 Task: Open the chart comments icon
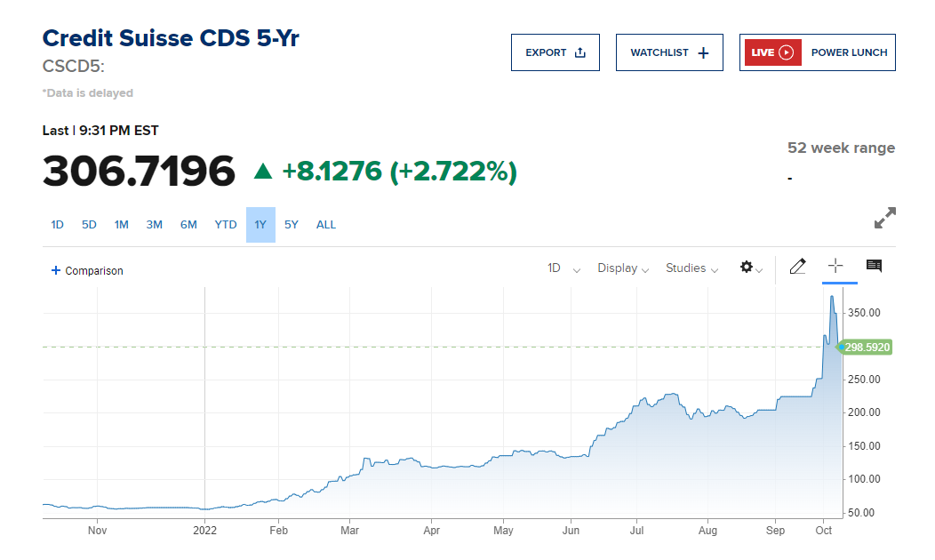point(874,266)
